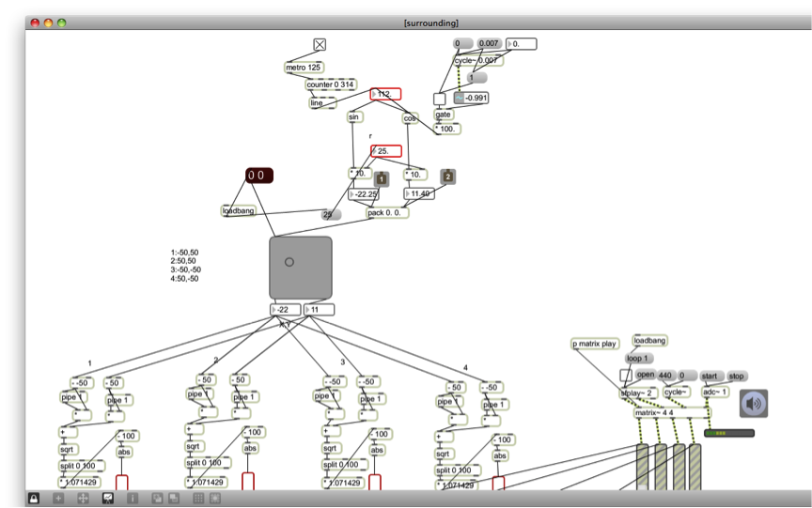Click inside the large gray pictslider pad

(x=301, y=268)
